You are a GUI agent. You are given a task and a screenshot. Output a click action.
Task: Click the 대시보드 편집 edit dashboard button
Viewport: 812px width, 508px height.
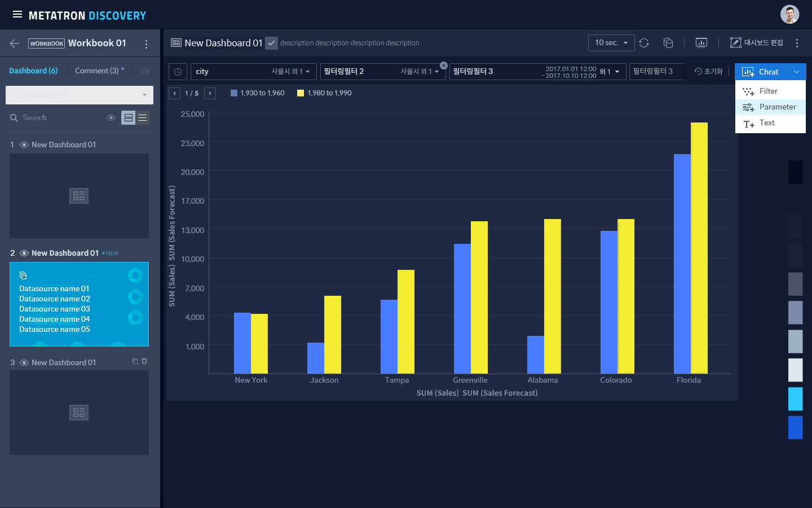pos(757,43)
